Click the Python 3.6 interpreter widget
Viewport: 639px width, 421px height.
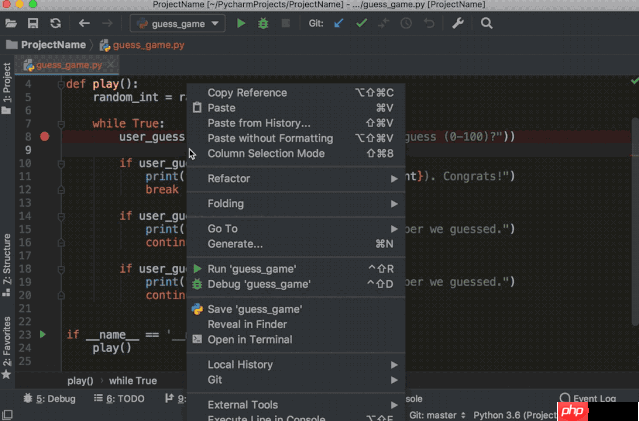[x=514, y=415]
